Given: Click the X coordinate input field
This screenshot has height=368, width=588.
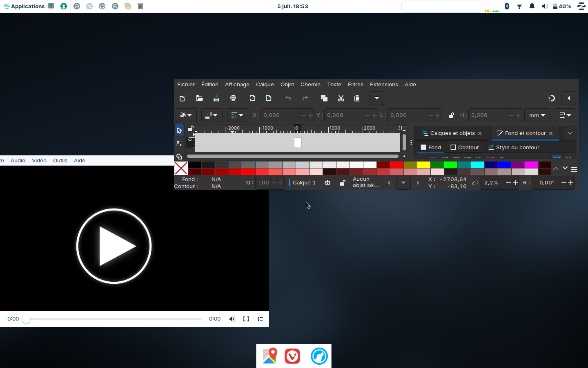Looking at the screenshot, I should (x=281, y=115).
